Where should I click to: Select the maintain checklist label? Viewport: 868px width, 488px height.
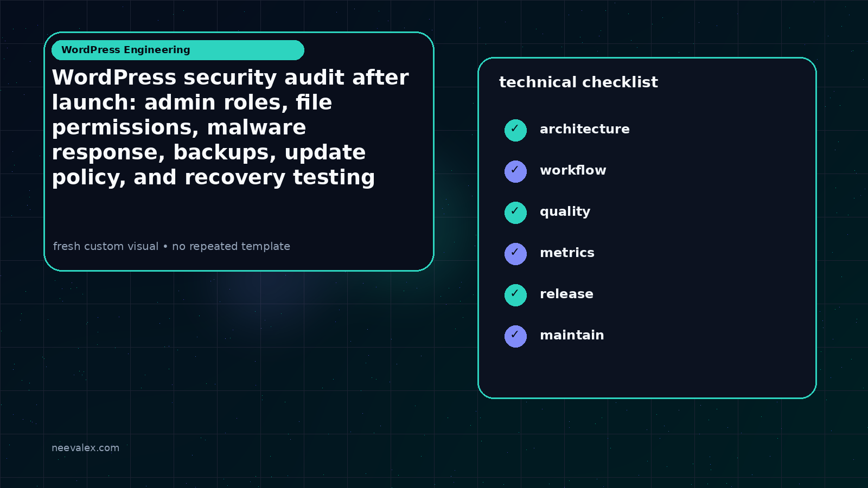click(x=572, y=335)
